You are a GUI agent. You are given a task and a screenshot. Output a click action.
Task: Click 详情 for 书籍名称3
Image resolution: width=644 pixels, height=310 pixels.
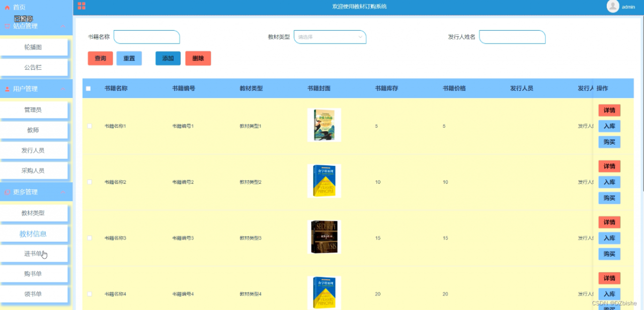coord(609,222)
